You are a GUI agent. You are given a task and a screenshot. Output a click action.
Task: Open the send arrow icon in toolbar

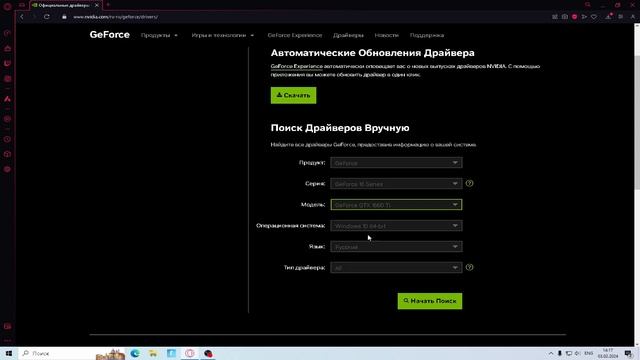pos(584,17)
